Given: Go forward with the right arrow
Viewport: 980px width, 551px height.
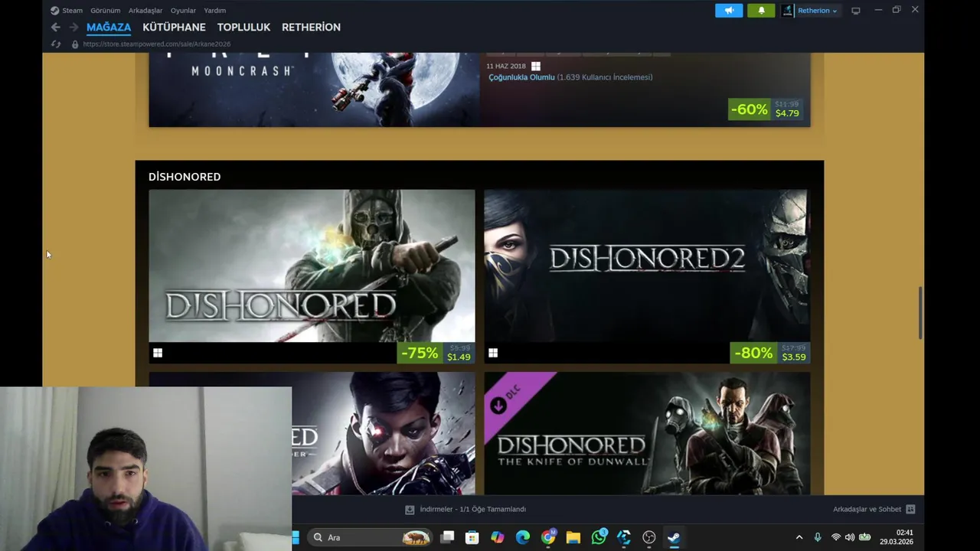Looking at the screenshot, I should click(x=73, y=27).
